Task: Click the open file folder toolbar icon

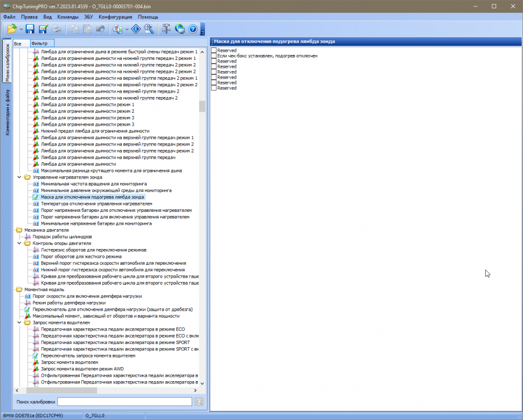Action: tap(12, 29)
